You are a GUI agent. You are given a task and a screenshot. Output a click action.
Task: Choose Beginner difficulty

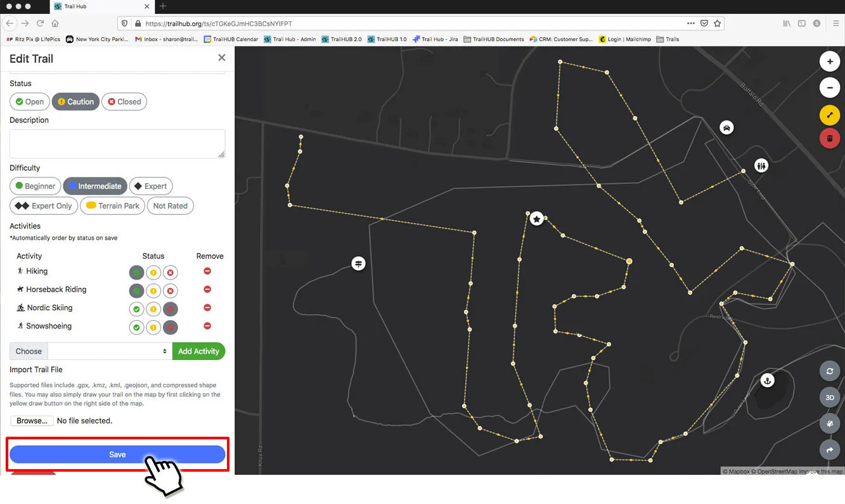click(x=35, y=186)
